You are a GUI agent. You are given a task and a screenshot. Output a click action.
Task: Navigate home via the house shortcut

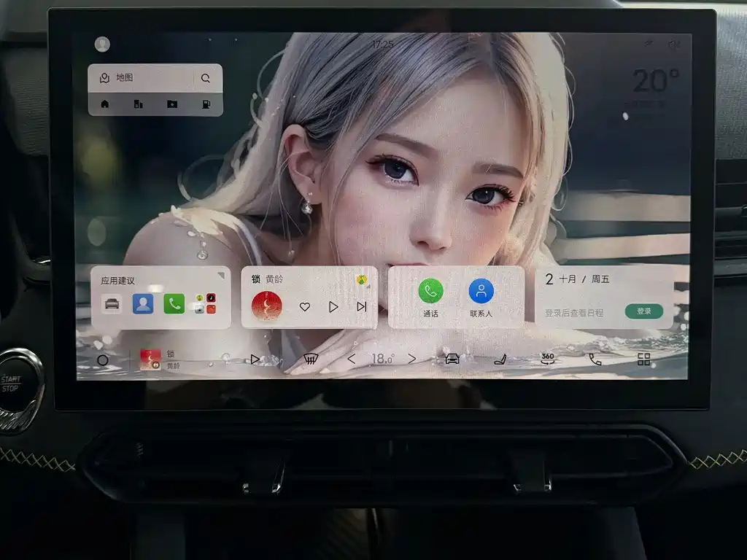point(105,104)
